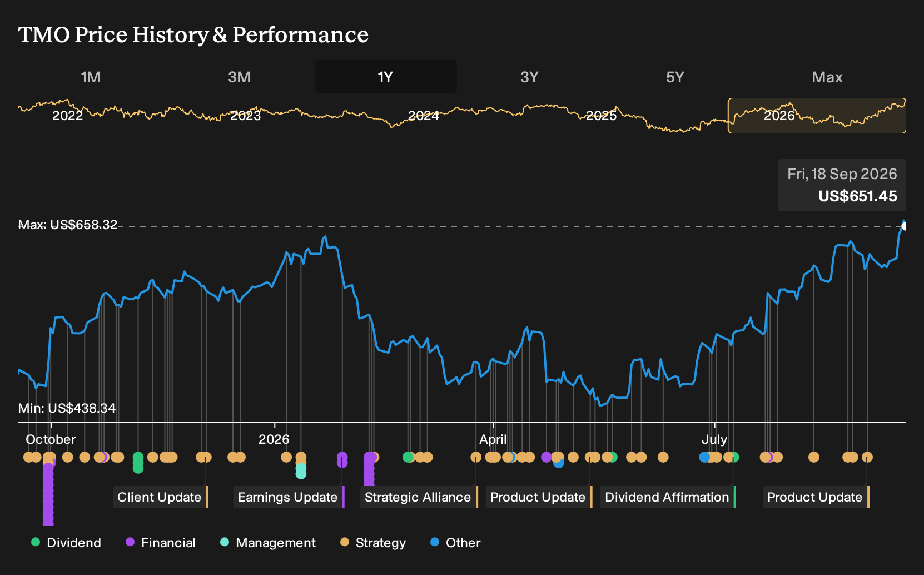The width and height of the screenshot is (924, 575).
Task: Select the 3M time range tab
Action: pos(239,77)
